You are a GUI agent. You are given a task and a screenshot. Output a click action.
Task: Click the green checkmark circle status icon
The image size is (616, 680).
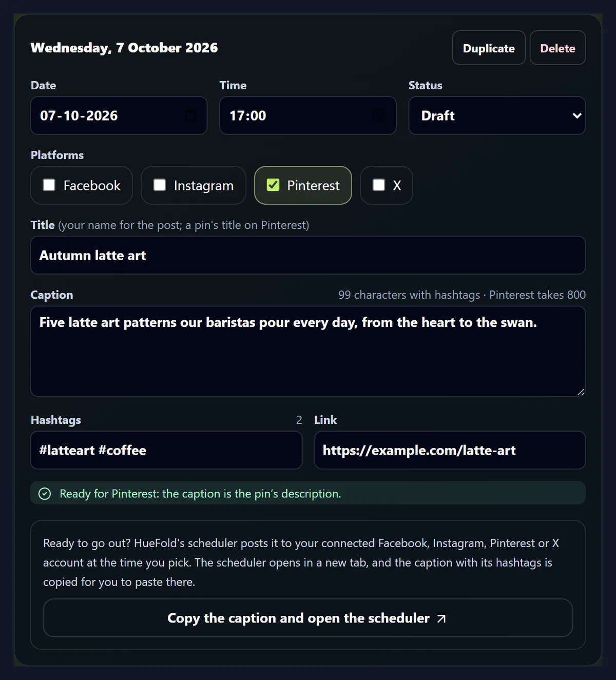pyautogui.click(x=45, y=494)
